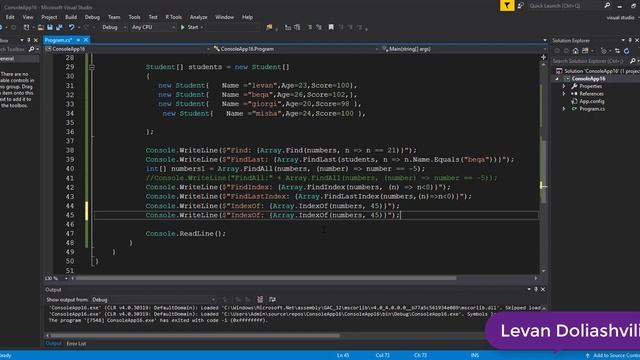Pin the Solution Explorer panel
The width and height of the screenshot is (640, 360).
[x=630, y=40]
